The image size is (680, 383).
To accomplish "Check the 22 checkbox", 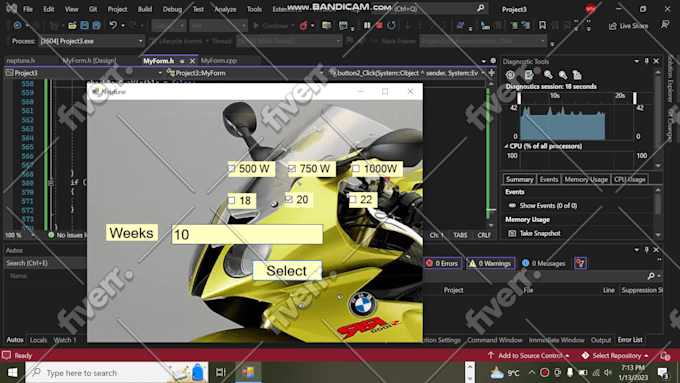I will (x=353, y=200).
